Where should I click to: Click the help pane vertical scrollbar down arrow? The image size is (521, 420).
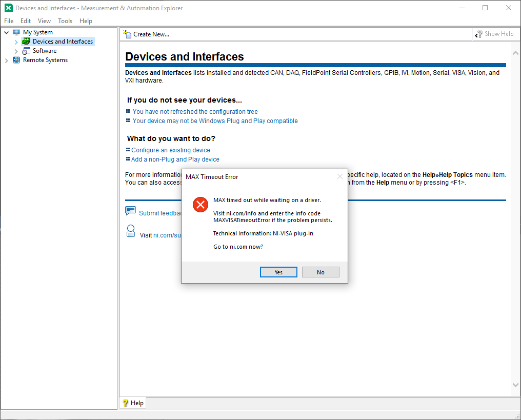[516, 385]
